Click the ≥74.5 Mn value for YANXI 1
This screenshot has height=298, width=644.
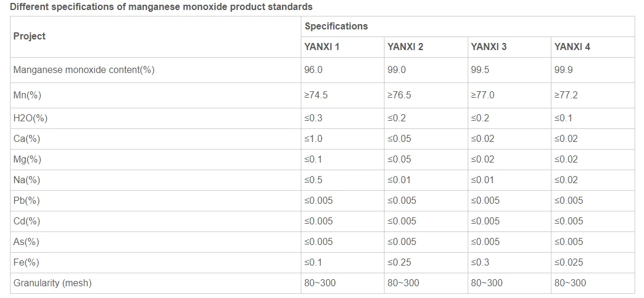(x=316, y=95)
